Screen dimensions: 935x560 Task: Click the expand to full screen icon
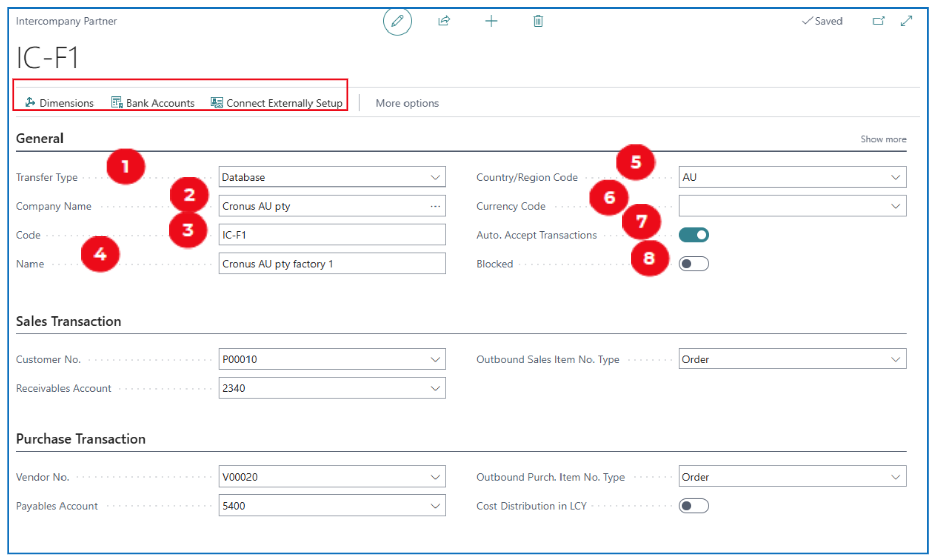906,21
